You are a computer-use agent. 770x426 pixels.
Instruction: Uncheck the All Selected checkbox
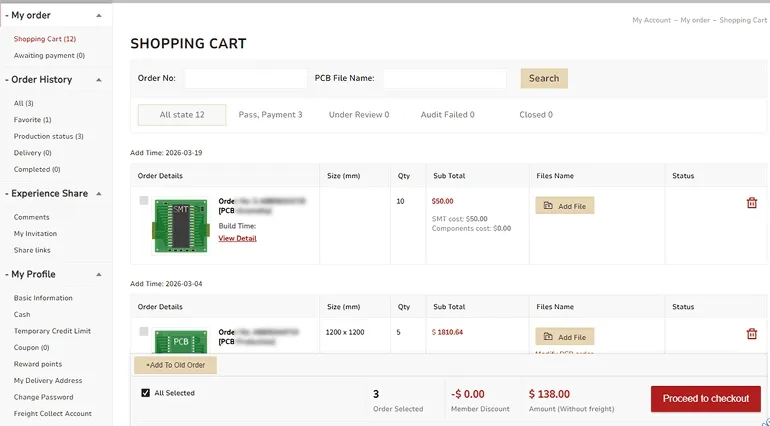145,393
